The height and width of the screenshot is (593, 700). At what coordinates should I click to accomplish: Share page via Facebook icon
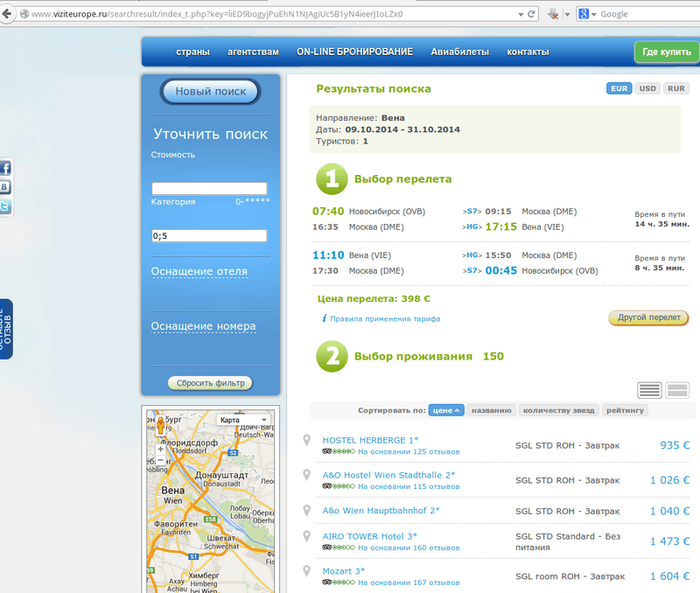point(5,169)
